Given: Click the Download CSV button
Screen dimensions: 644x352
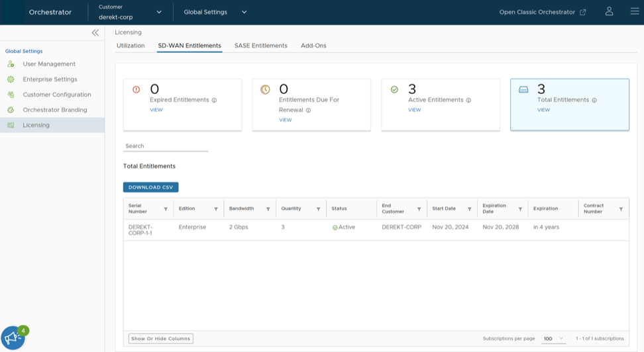Looking at the screenshot, I should pyautogui.click(x=150, y=187).
